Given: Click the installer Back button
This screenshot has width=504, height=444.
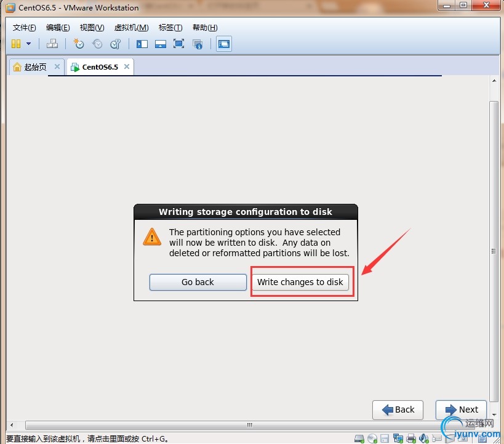Looking at the screenshot, I should [x=398, y=410].
